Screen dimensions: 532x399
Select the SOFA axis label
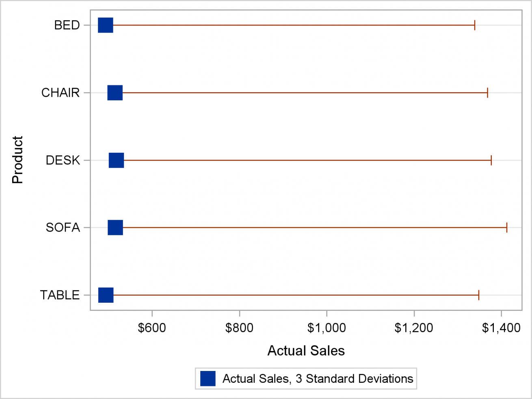63,228
